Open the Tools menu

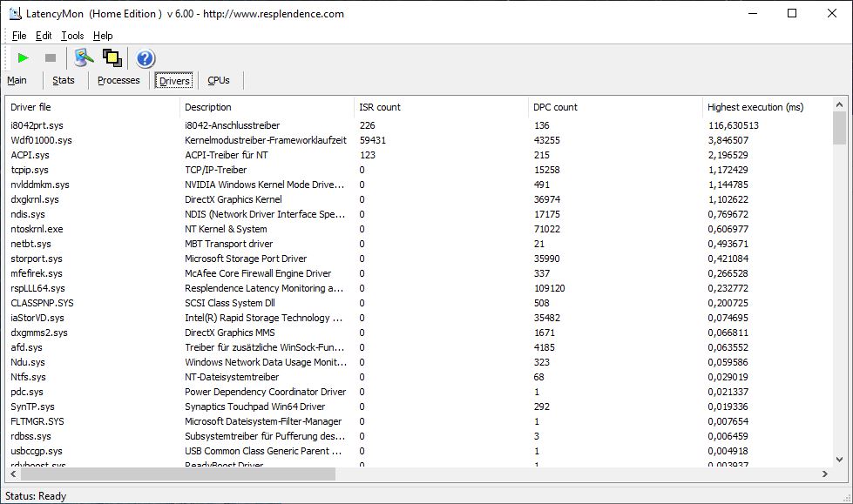pos(72,36)
